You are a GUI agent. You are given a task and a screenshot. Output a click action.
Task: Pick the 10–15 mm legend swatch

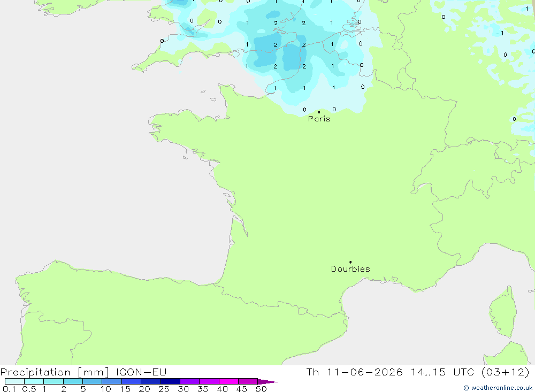(x=112, y=381)
